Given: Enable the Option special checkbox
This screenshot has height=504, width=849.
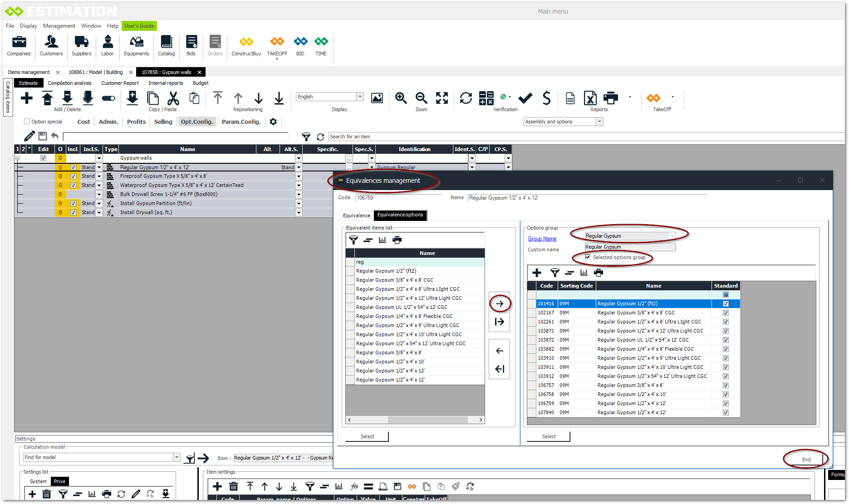Looking at the screenshot, I should (27, 122).
